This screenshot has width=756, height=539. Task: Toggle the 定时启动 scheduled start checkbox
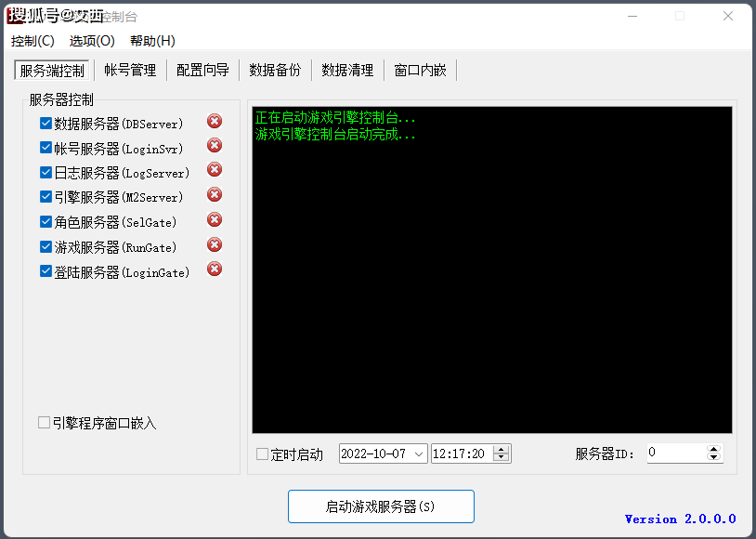point(262,454)
